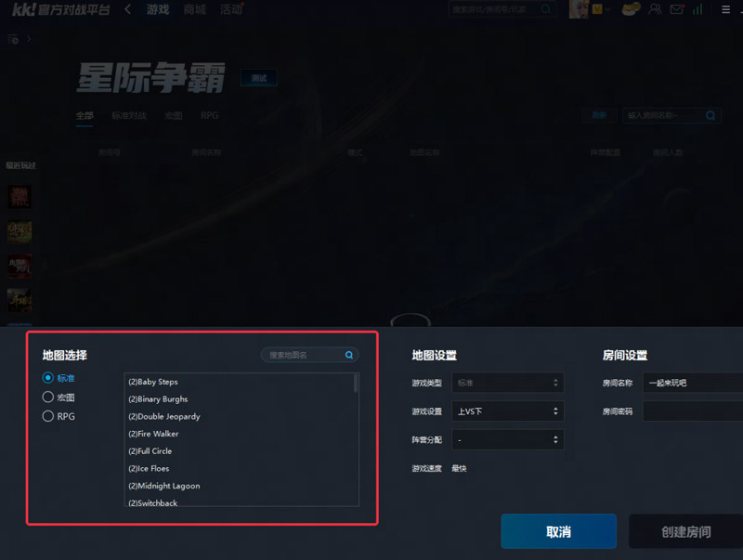743x560 pixels.
Task: Open the 游戏设置 dropdown showing 上VS下
Action: (x=507, y=411)
